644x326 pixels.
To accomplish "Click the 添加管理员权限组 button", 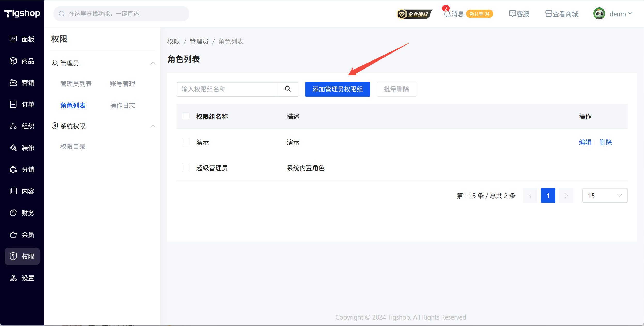I will click(x=337, y=89).
